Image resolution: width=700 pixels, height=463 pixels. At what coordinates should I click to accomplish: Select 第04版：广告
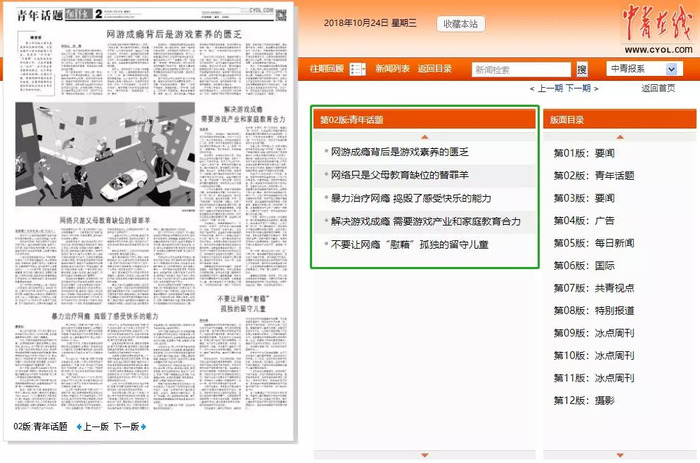tap(584, 221)
